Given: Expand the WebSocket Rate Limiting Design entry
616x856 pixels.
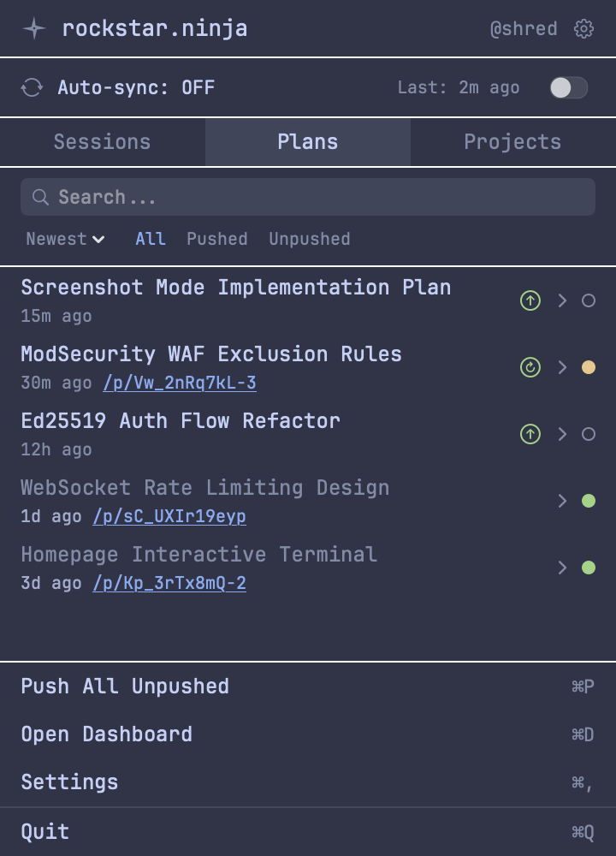Looking at the screenshot, I should point(562,501).
